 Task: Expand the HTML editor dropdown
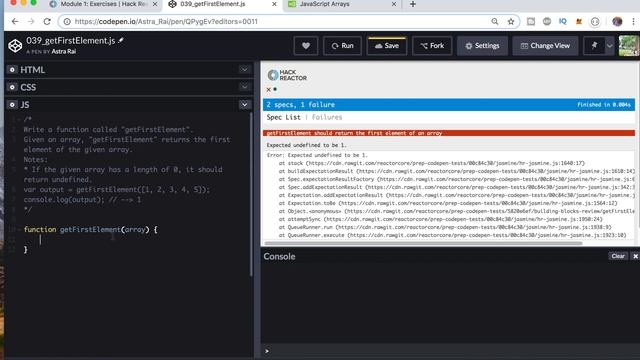click(x=244, y=69)
